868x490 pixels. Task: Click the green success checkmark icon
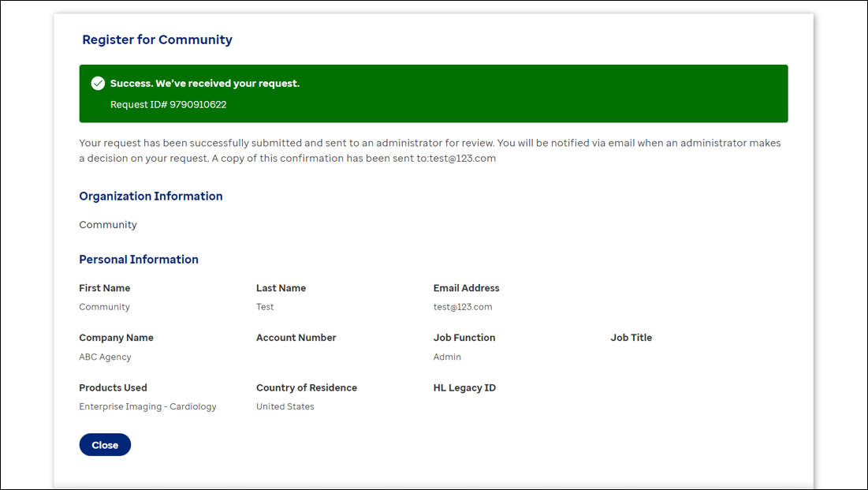point(98,83)
